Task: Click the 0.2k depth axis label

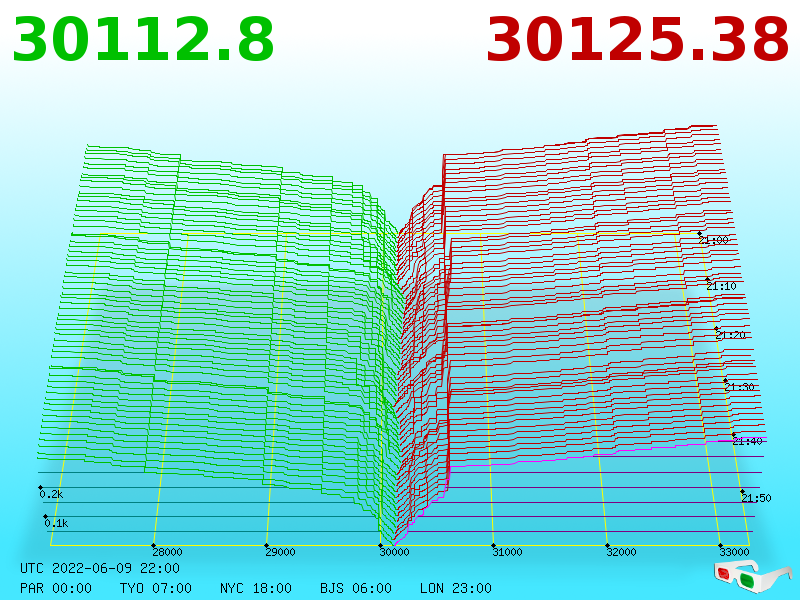Action: tap(51, 494)
